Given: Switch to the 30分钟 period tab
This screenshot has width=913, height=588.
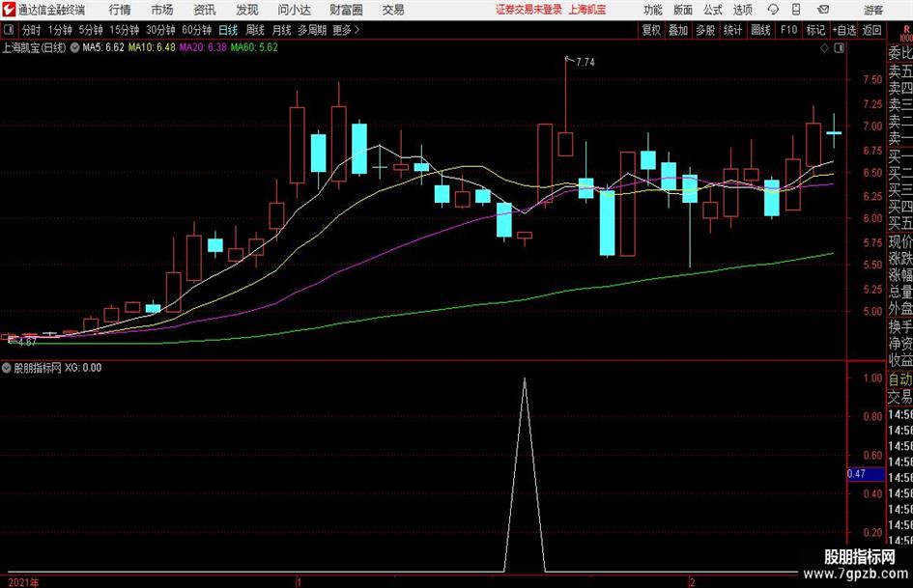Looking at the screenshot, I should [160, 30].
